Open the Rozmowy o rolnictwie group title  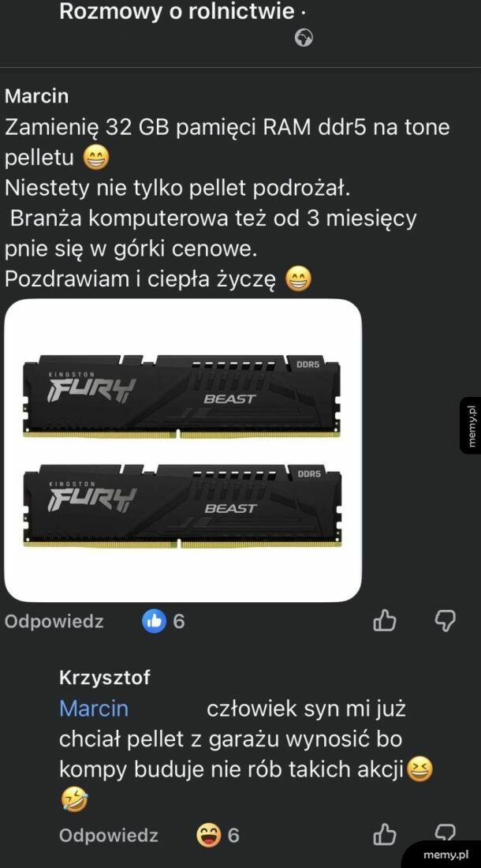coord(177,10)
